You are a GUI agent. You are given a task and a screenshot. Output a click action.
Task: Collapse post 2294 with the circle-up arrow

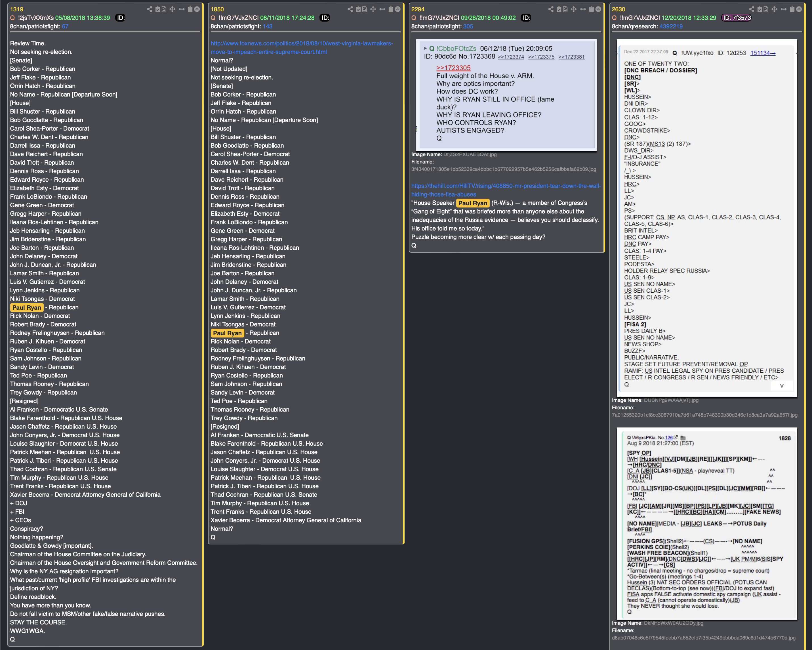pos(598,9)
